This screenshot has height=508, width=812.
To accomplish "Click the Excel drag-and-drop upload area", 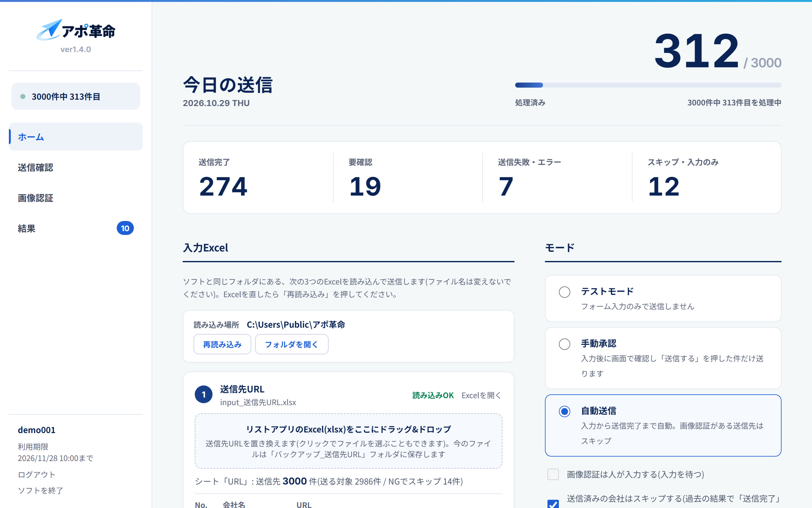I will coord(348,441).
